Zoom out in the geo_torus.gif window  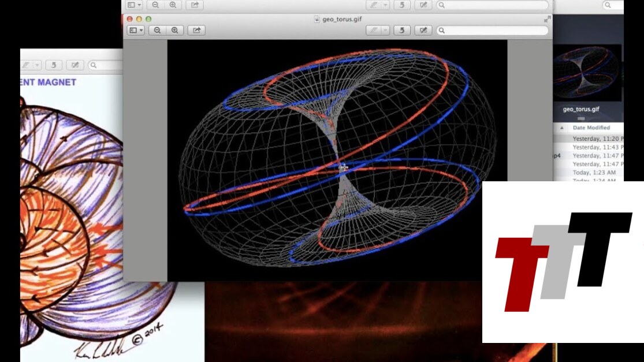[156, 30]
